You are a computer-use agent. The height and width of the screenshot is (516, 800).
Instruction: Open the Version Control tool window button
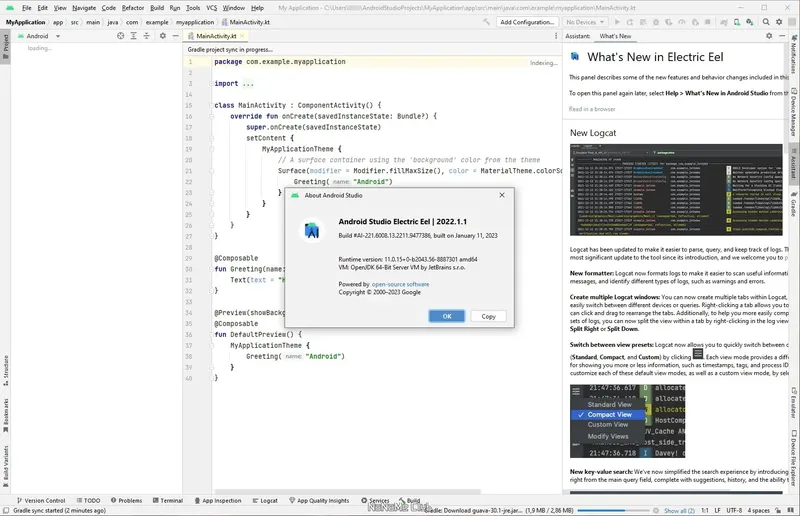(41, 500)
